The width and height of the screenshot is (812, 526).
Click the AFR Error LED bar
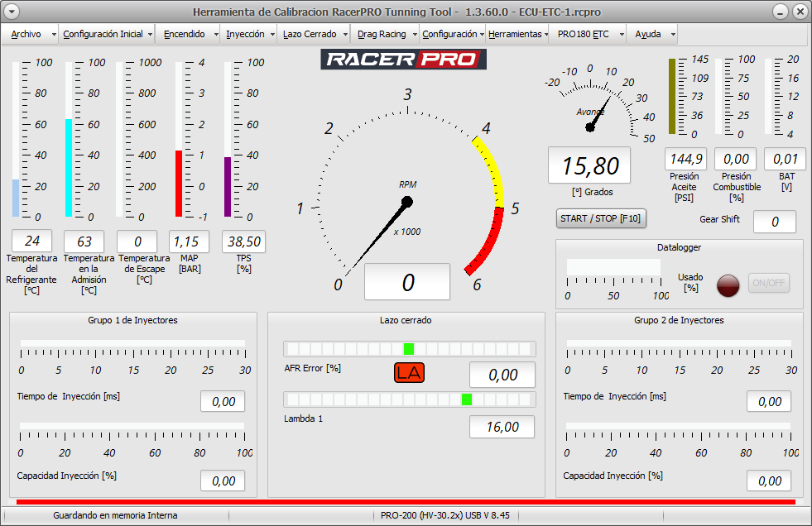[409, 349]
